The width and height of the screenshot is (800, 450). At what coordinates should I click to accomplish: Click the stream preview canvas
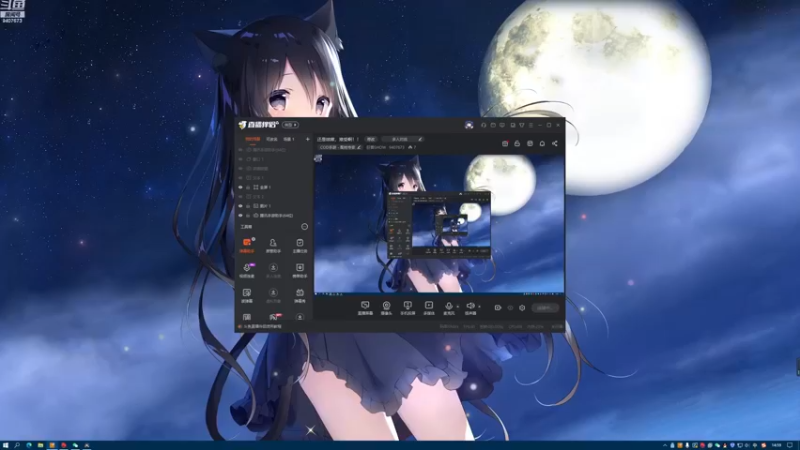(439, 224)
